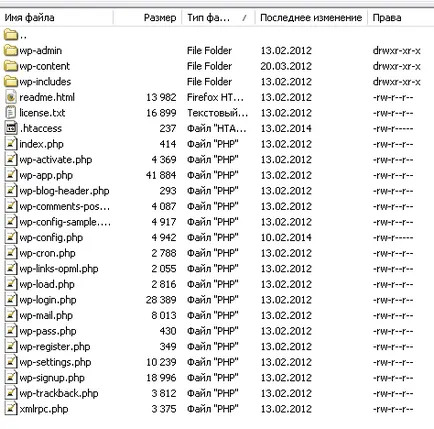Select wp-config-sample file entry
The image size is (434, 429).
click(x=65, y=222)
